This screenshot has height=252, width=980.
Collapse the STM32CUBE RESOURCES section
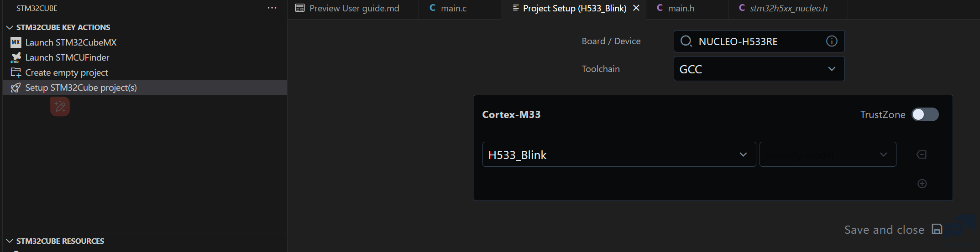click(x=10, y=241)
